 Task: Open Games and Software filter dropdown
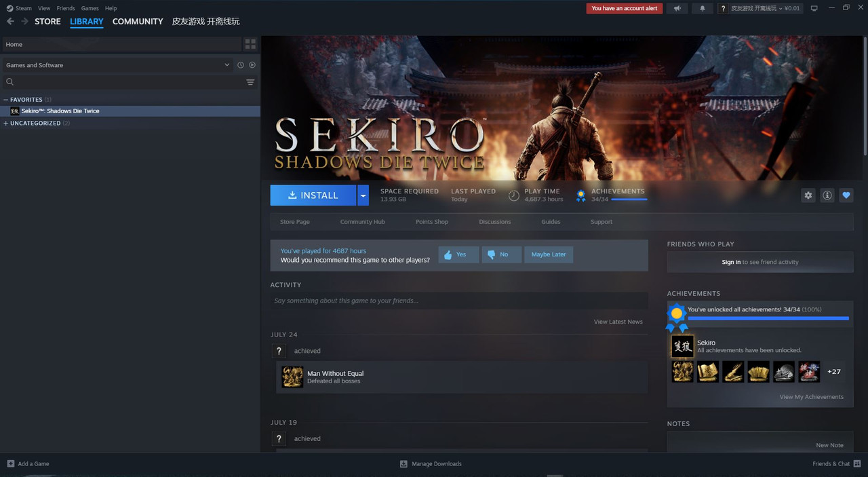[x=117, y=65]
